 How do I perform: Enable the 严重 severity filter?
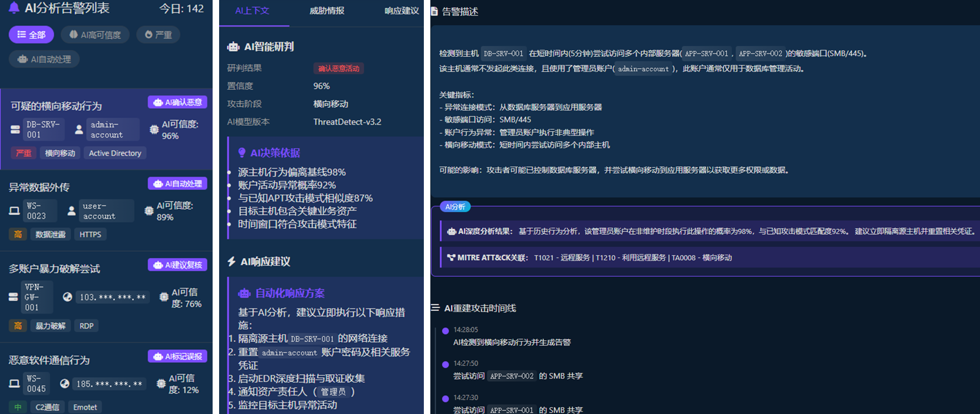(158, 35)
